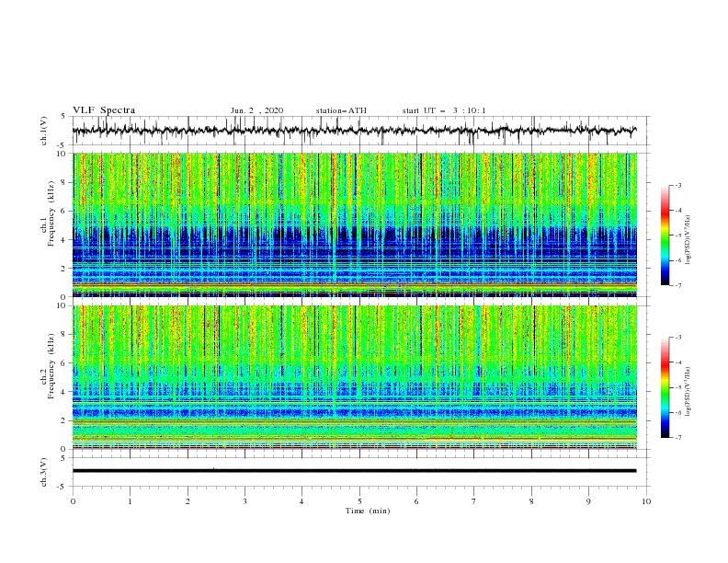This screenshot has height=563, width=728.
Task: Click the "-5" label on ch.1 color bar
Action: click(x=677, y=236)
